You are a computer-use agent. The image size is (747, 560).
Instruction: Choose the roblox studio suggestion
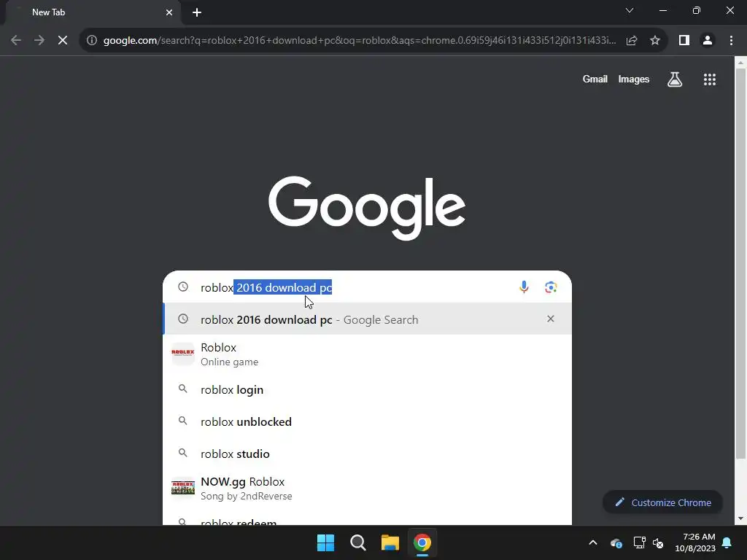point(367,454)
